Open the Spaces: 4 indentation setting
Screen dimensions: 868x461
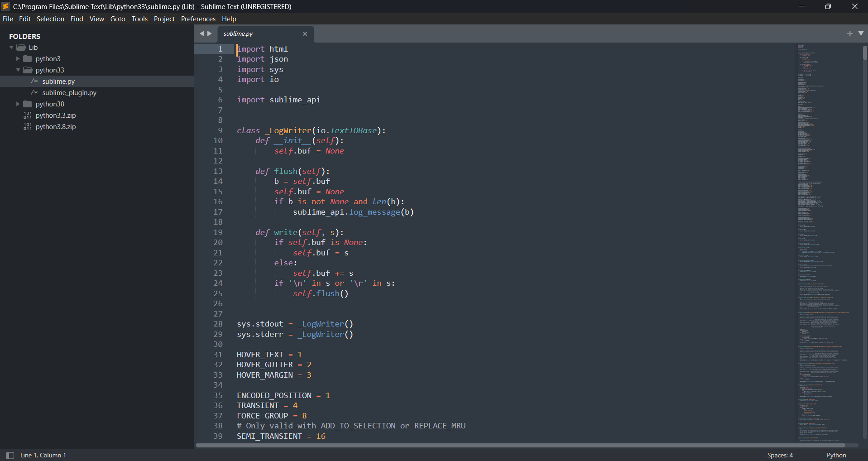coord(780,455)
